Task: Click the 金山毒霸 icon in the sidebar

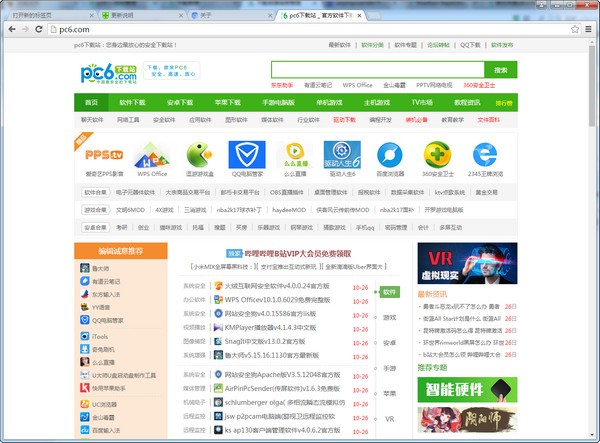Action: point(85,417)
